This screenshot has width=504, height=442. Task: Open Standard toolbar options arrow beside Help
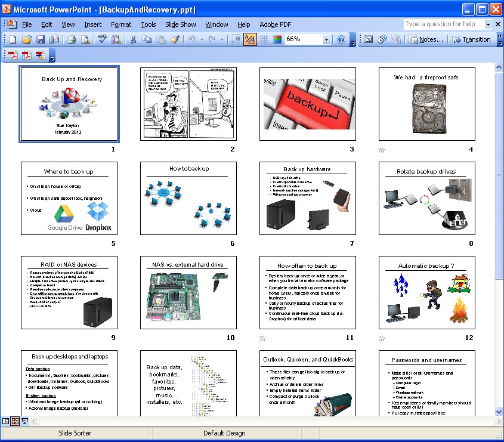pyautogui.click(x=353, y=40)
